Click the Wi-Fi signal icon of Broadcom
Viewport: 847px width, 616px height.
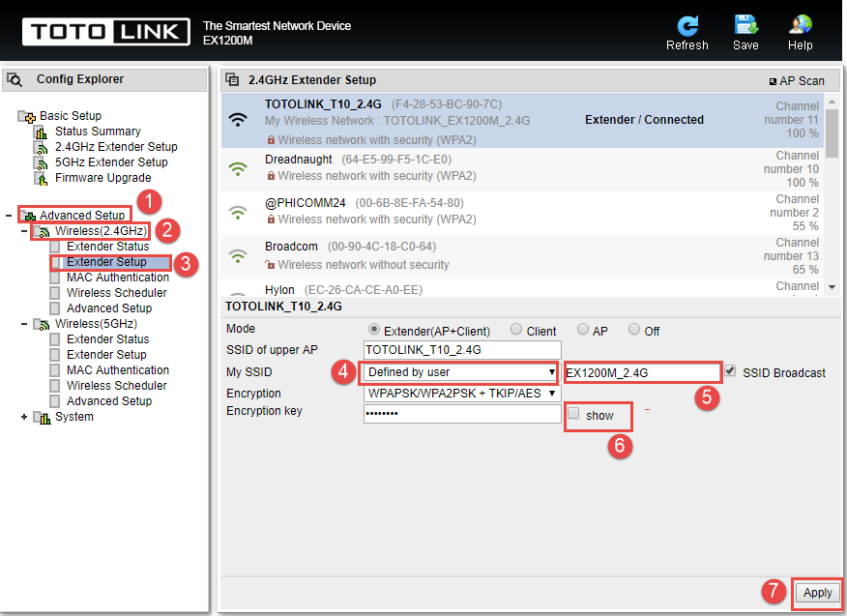coord(238,256)
